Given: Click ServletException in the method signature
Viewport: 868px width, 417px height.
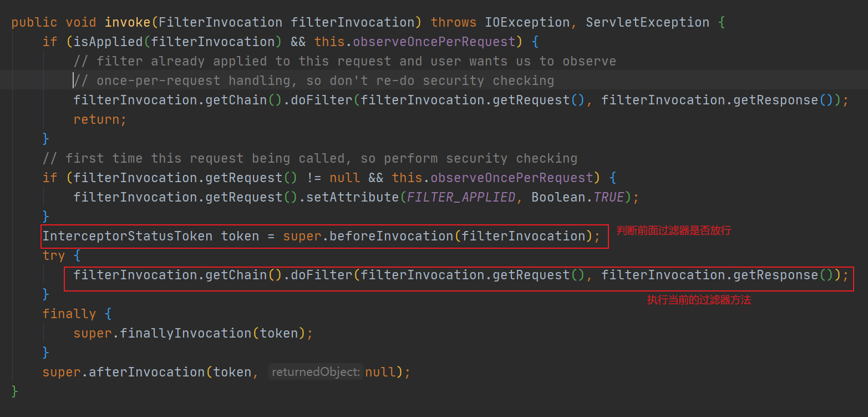Looking at the screenshot, I should [x=648, y=22].
